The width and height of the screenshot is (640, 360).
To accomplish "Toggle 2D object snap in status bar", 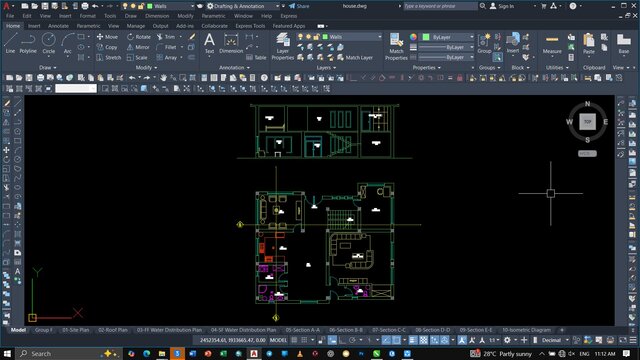I will (396, 340).
